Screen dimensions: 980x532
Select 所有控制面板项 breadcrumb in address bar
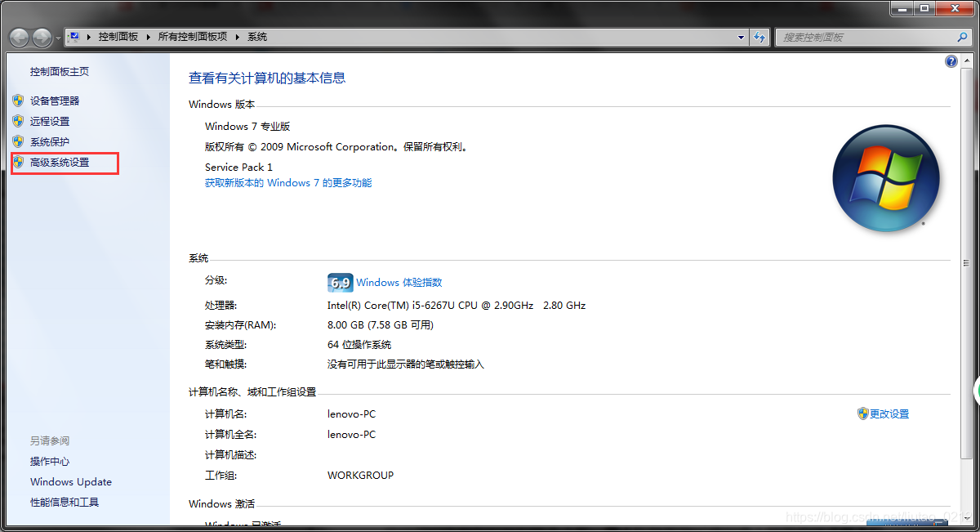193,37
